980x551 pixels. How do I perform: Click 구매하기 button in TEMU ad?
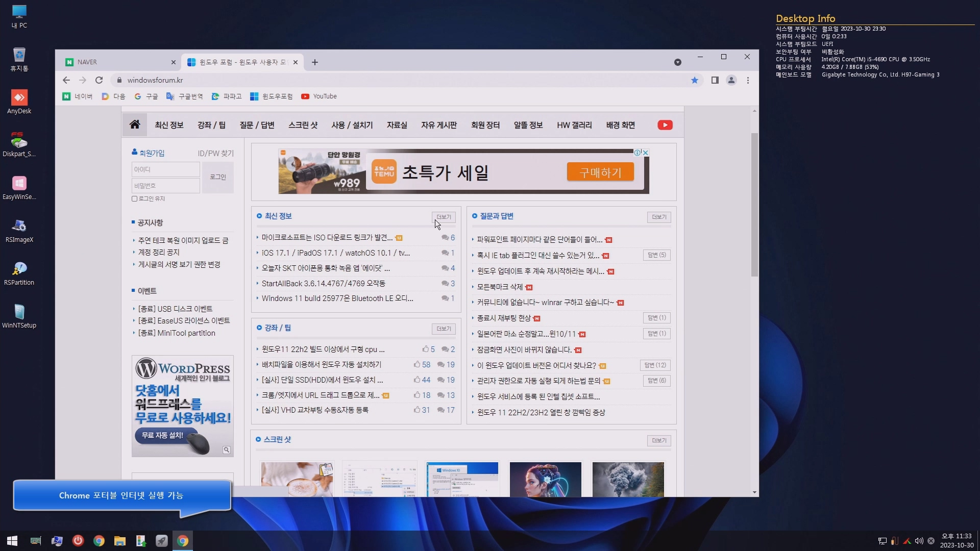tap(600, 172)
